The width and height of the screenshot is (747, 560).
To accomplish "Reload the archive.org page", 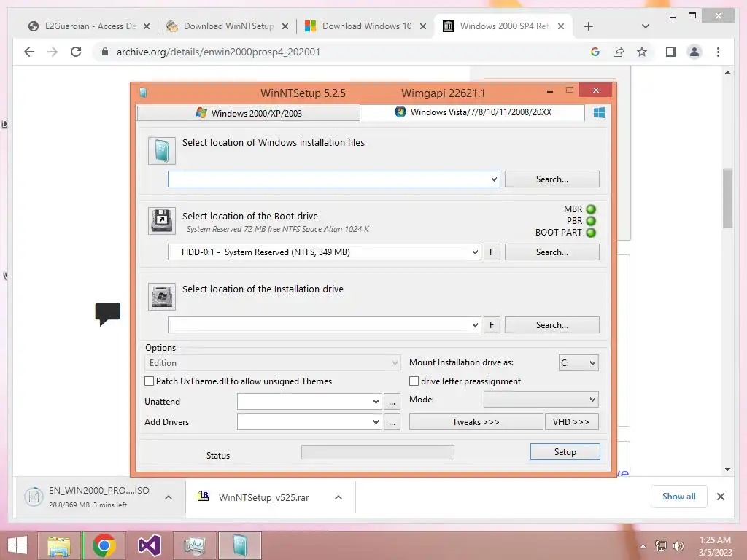I will 76,52.
